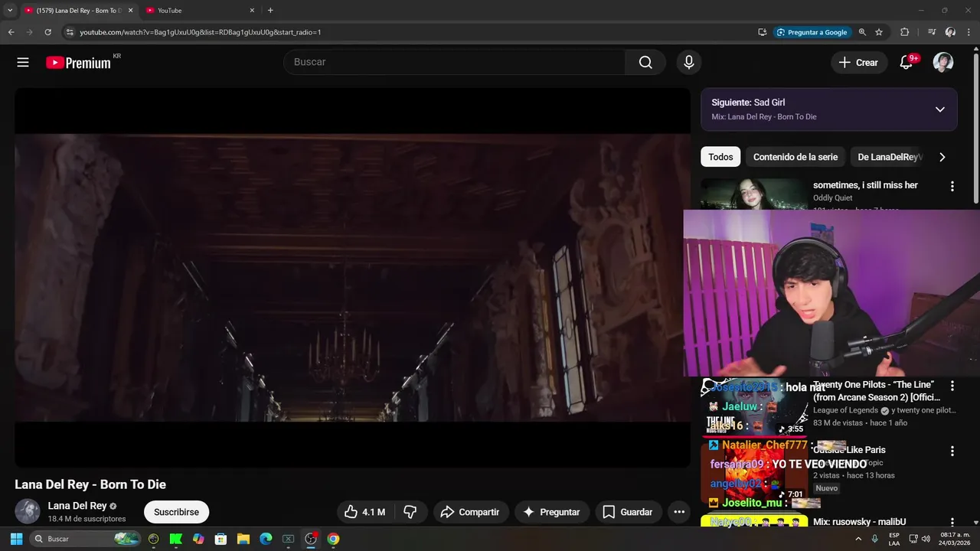Open options for Outside Like Paris video

[x=952, y=452]
